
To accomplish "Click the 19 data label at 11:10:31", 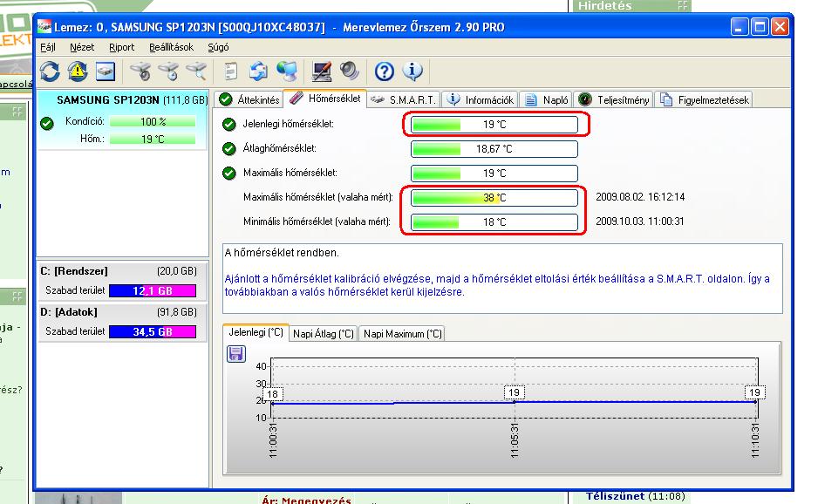I will tap(754, 392).
